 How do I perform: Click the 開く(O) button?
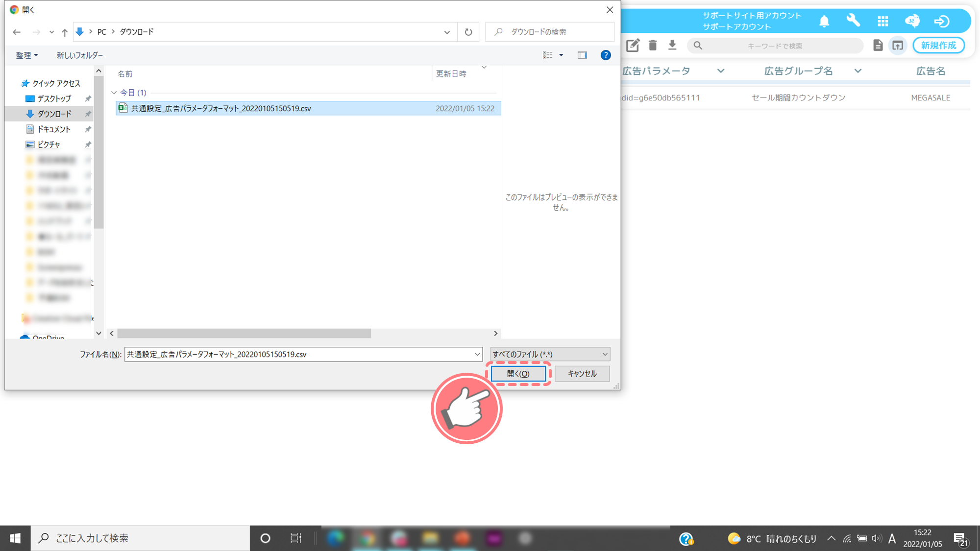coord(518,374)
